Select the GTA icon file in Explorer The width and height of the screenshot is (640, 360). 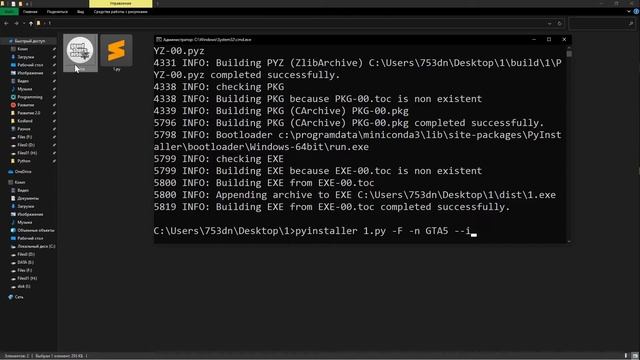click(x=80, y=53)
